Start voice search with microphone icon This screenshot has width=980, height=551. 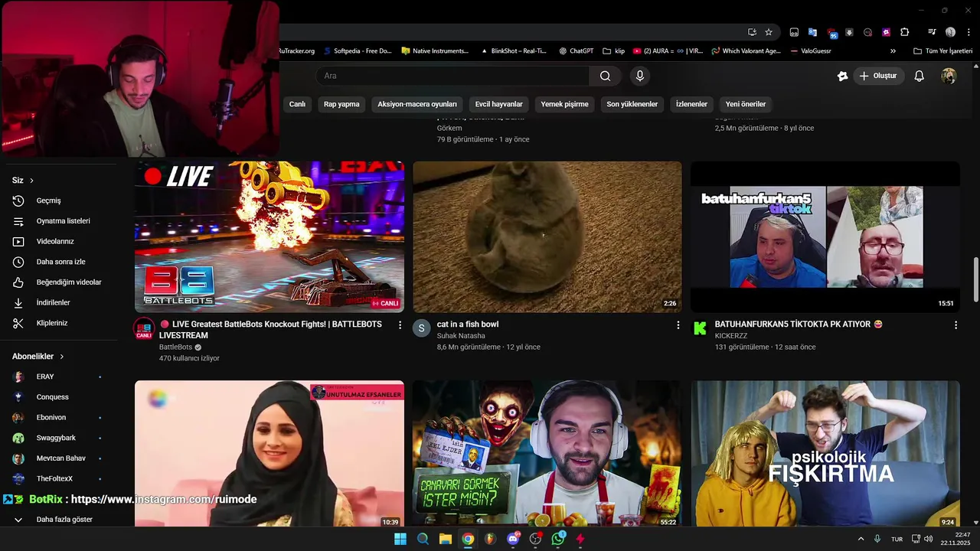tap(640, 76)
